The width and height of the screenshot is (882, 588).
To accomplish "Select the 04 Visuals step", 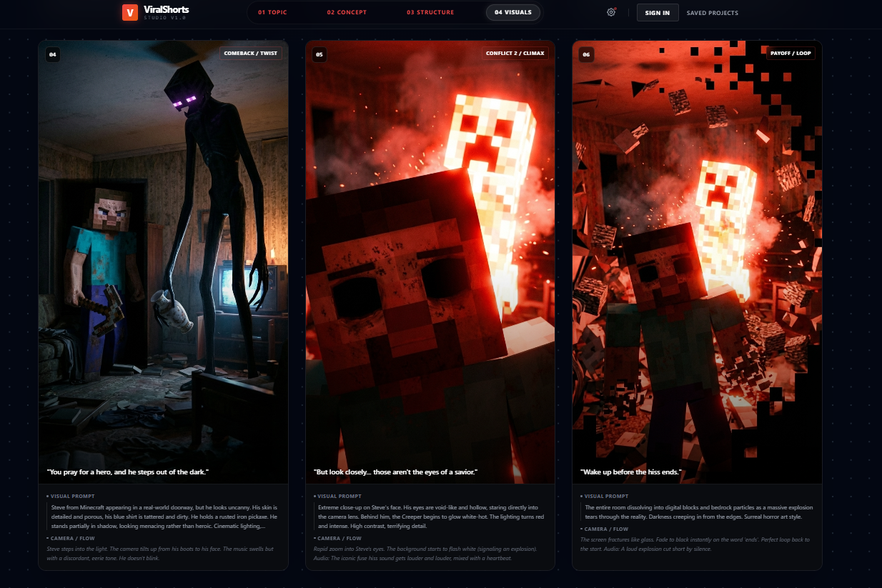I will click(512, 12).
